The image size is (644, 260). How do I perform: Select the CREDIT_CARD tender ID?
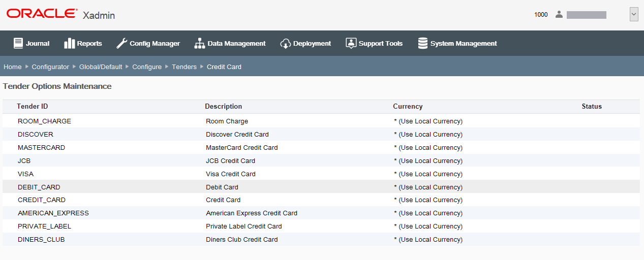(x=42, y=200)
